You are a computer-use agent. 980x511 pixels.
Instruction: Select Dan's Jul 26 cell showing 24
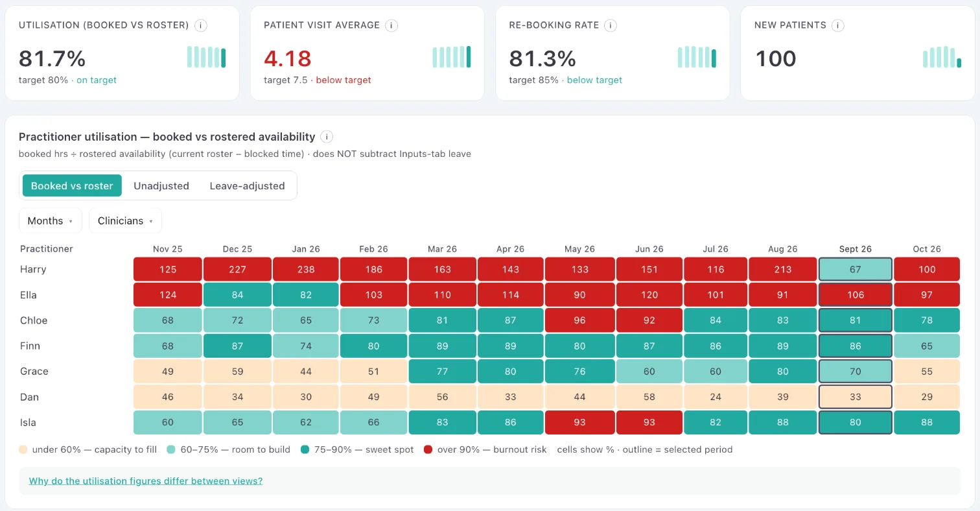(715, 397)
